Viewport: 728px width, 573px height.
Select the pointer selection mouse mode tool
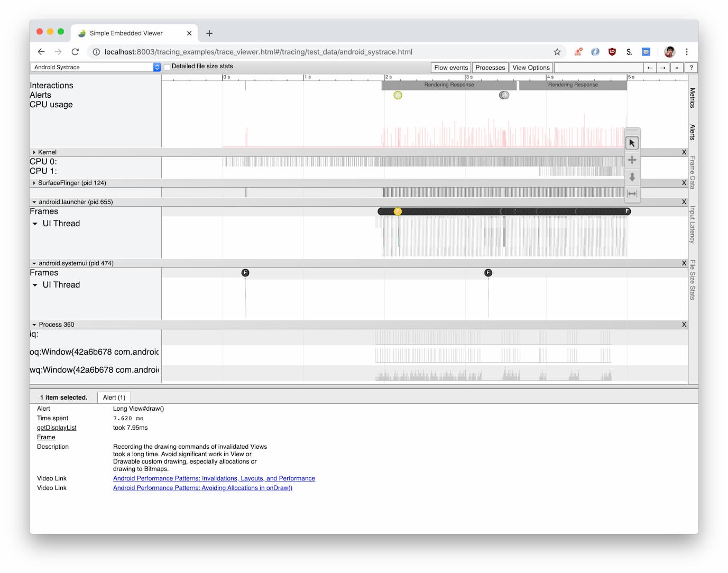pos(632,143)
